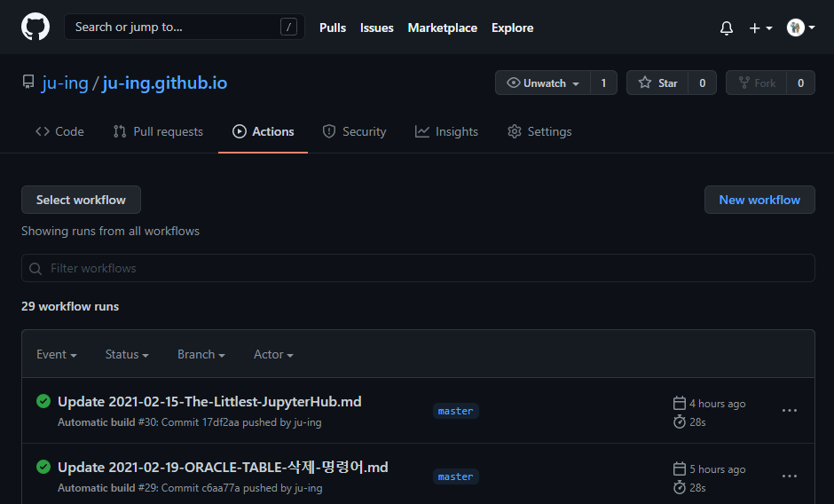This screenshot has height=504, width=834.
Task: Open the ju-ing.github.io repository link
Action: (x=165, y=83)
